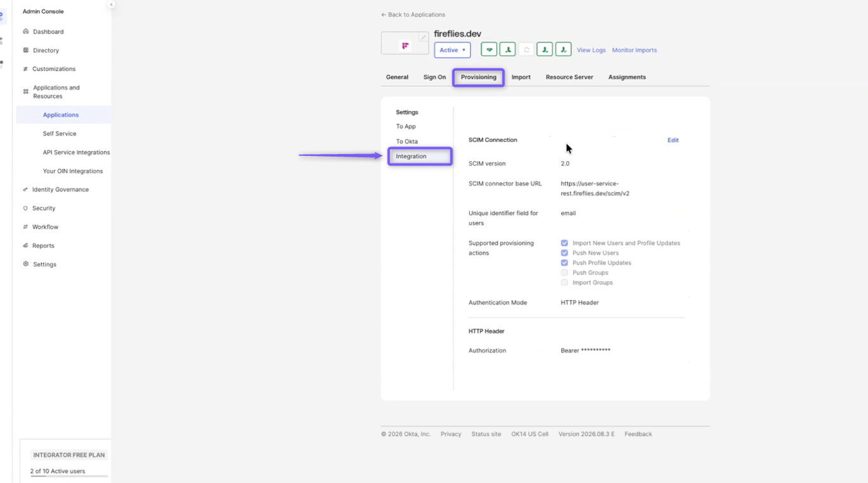Open Self Service in the sidebar
The height and width of the screenshot is (483, 868).
point(60,134)
